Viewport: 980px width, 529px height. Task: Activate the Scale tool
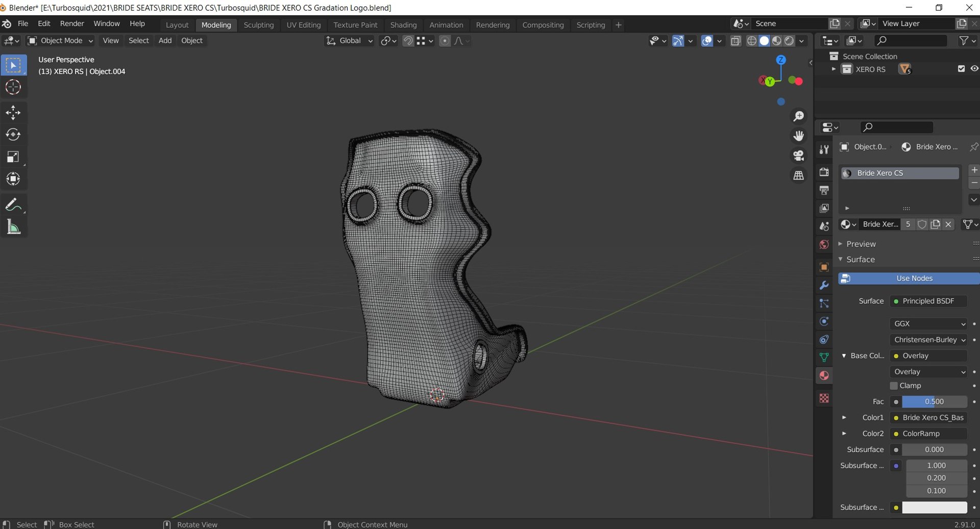13,157
